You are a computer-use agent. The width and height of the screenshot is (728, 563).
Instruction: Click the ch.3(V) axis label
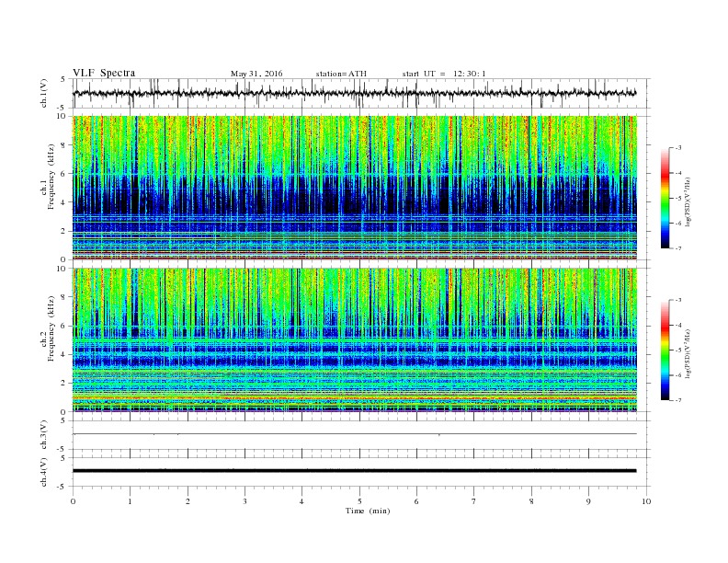pyautogui.click(x=44, y=435)
